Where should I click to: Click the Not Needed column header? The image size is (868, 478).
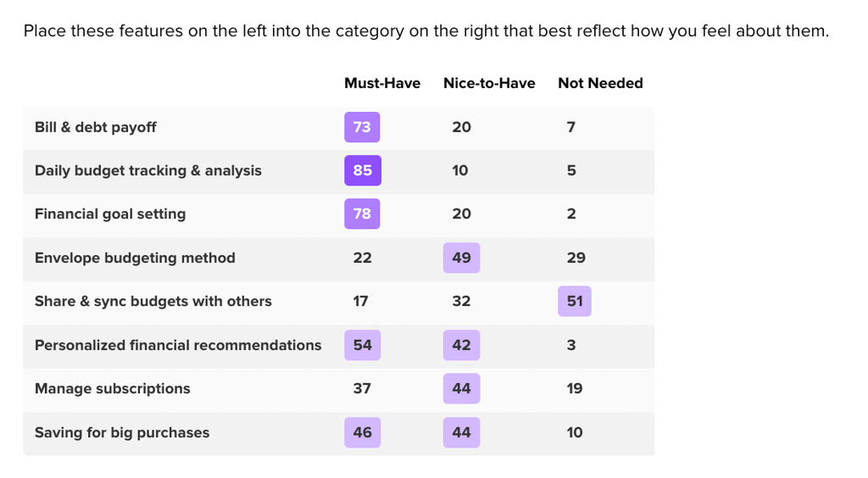tap(600, 83)
